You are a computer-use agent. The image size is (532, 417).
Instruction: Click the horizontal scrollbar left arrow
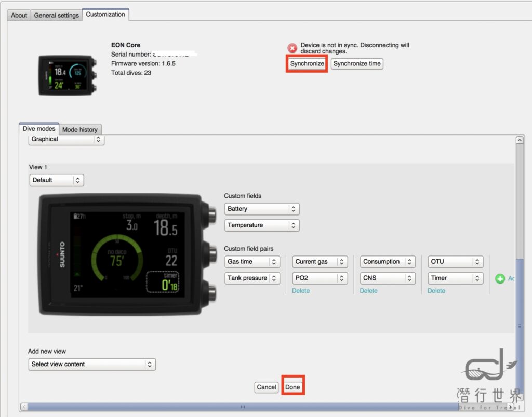point(24,407)
